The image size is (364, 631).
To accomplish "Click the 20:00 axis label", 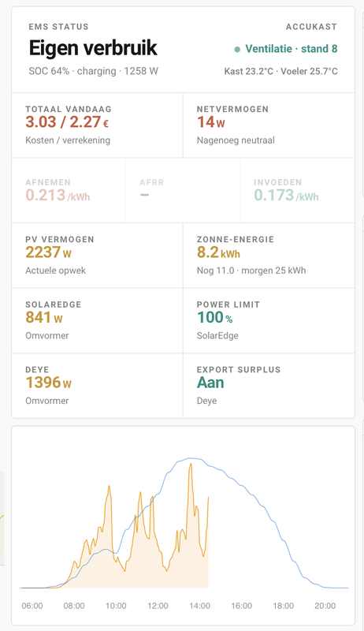I will click(x=325, y=606).
